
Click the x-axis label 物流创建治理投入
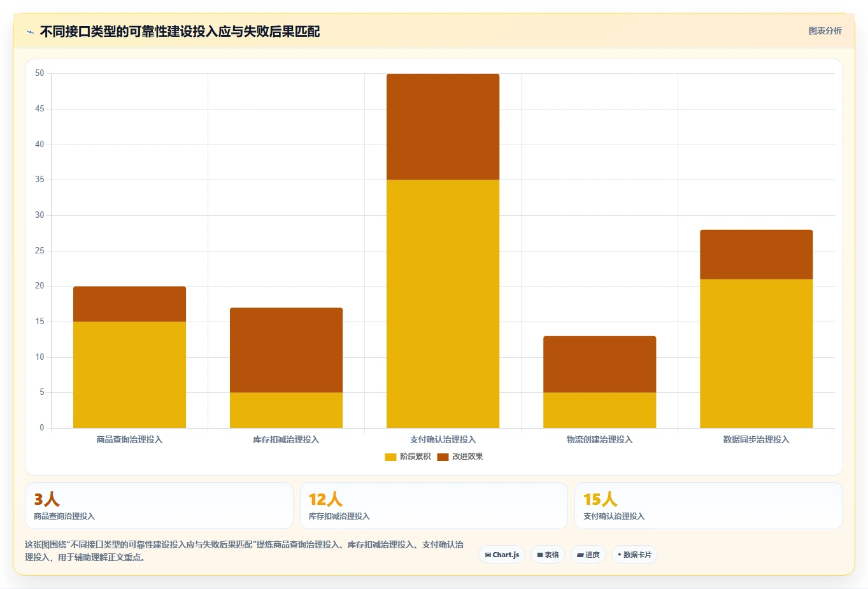(599, 439)
